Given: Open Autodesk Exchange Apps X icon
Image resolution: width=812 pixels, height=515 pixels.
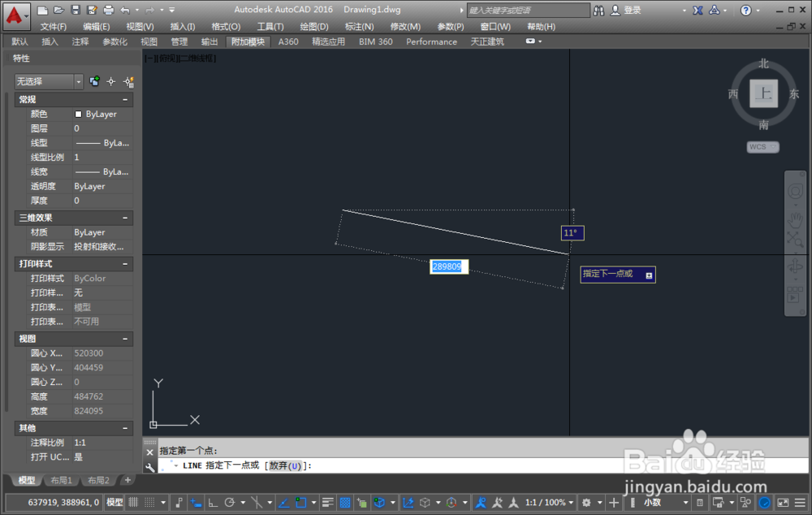Looking at the screenshot, I should [698, 10].
